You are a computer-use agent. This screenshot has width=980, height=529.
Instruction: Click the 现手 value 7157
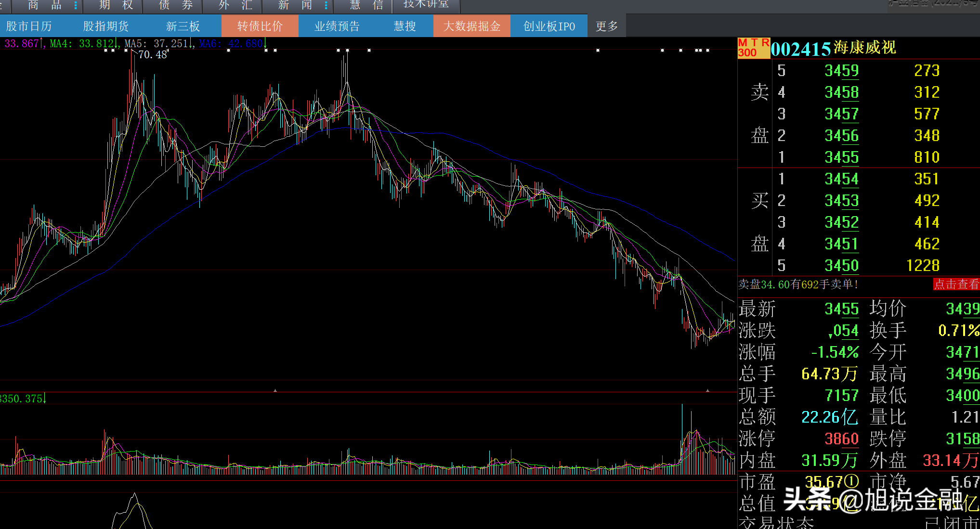click(841, 396)
